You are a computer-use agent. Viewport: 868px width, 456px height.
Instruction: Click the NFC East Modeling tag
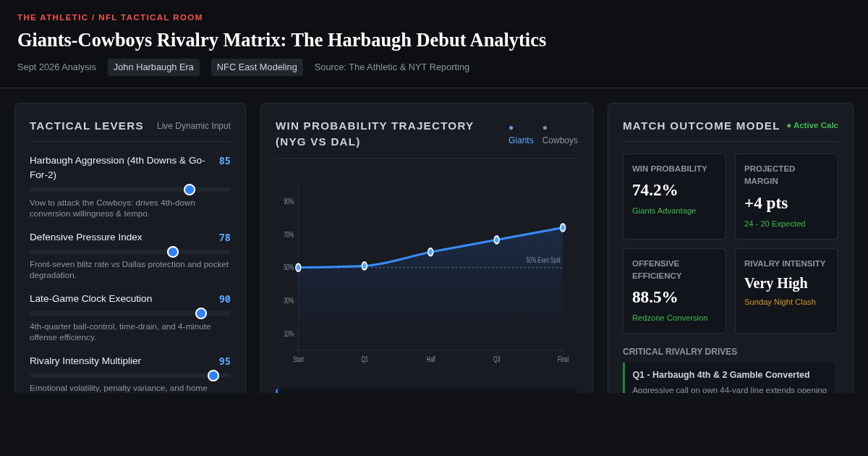pyautogui.click(x=257, y=67)
